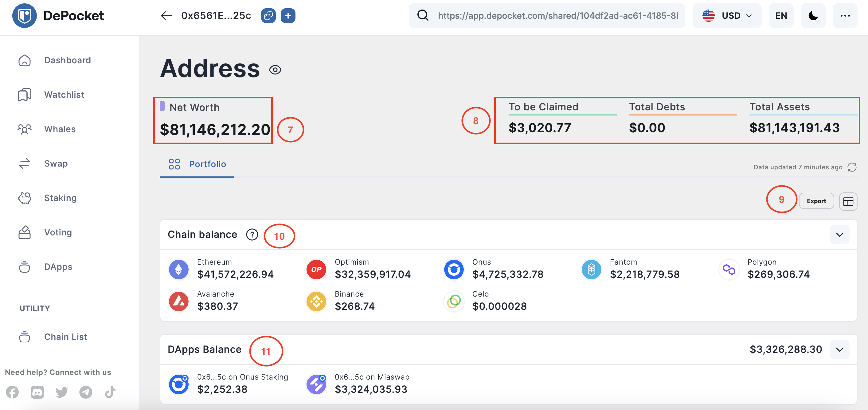Open Twitter social link
This screenshot has width=868, height=410.
pyautogui.click(x=62, y=392)
